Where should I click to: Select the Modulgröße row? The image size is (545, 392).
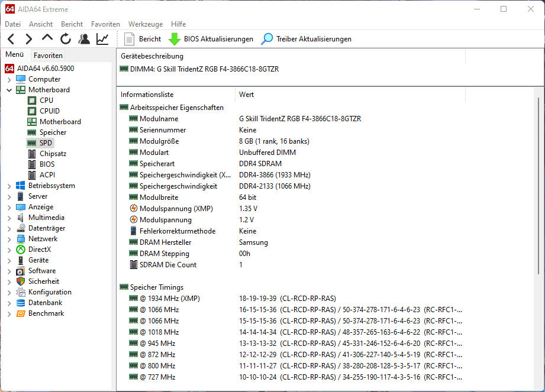[x=291, y=141]
